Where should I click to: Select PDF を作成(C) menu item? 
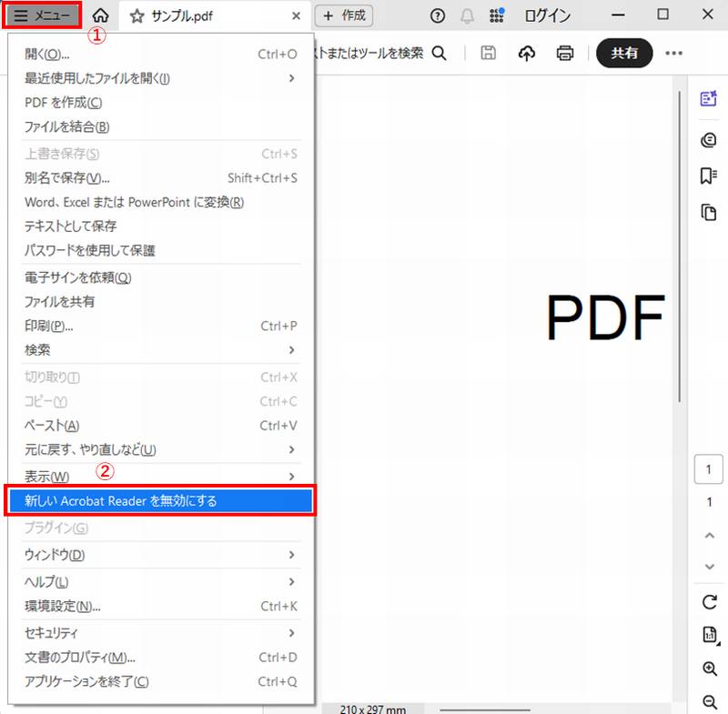click(161, 103)
